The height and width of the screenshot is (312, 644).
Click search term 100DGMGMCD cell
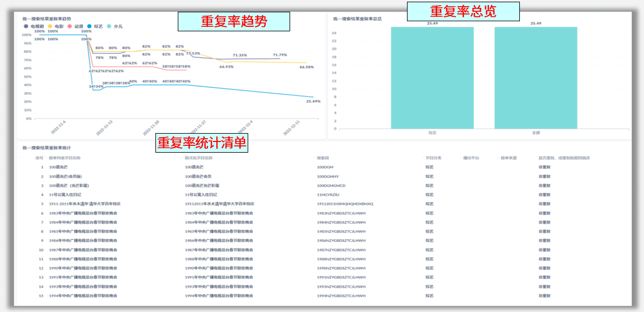(x=331, y=186)
